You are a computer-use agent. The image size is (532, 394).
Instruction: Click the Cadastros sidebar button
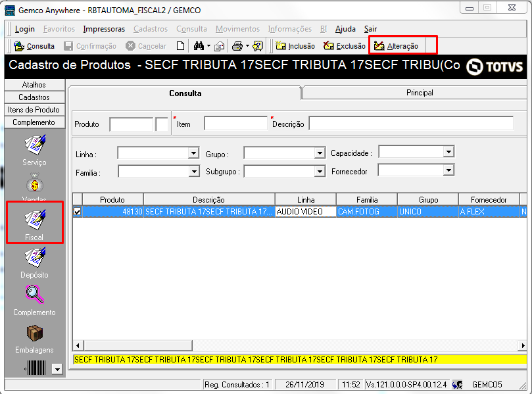(x=34, y=97)
